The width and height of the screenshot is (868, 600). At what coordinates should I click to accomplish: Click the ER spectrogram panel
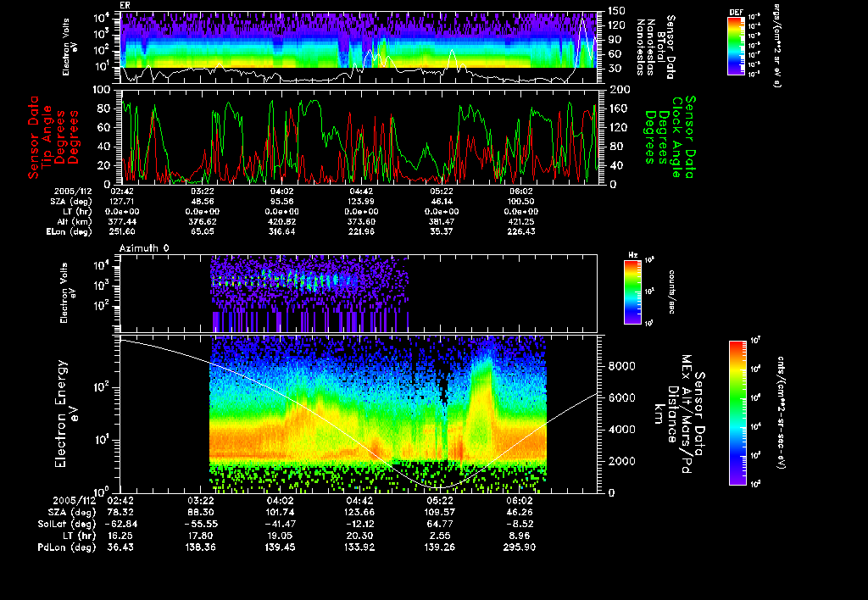(359, 47)
